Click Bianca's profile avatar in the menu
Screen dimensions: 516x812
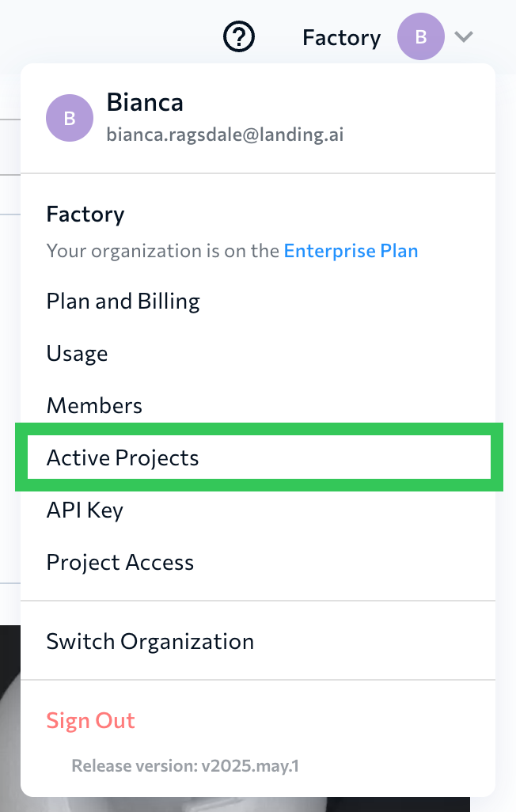[x=70, y=117]
